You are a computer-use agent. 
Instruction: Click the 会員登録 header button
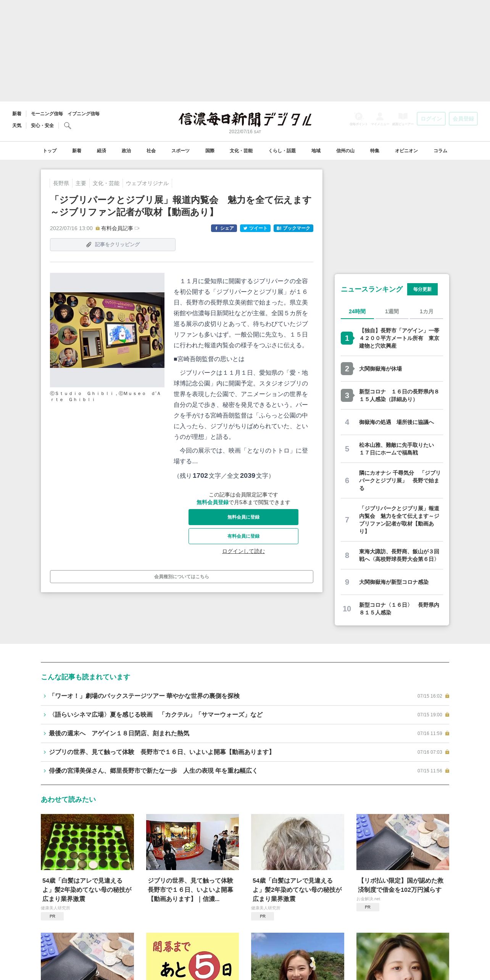(463, 119)
